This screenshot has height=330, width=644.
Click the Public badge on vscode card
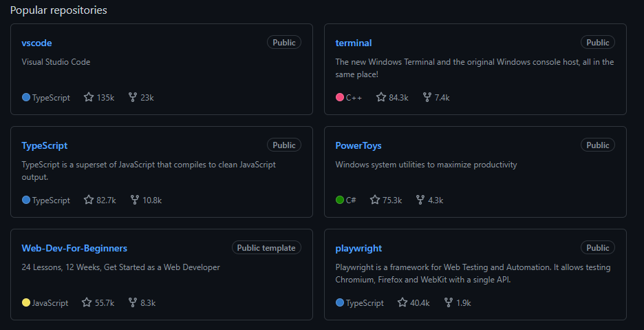tap(284, 43)
